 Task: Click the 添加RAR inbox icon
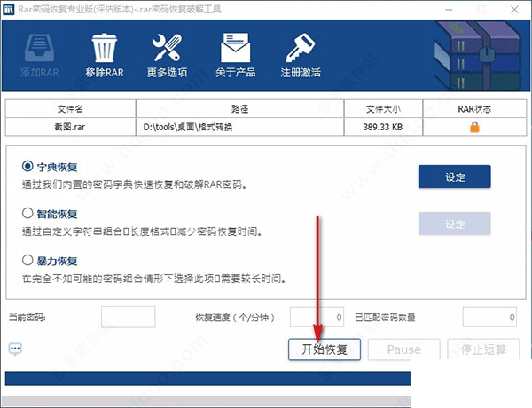coord(39,48)
